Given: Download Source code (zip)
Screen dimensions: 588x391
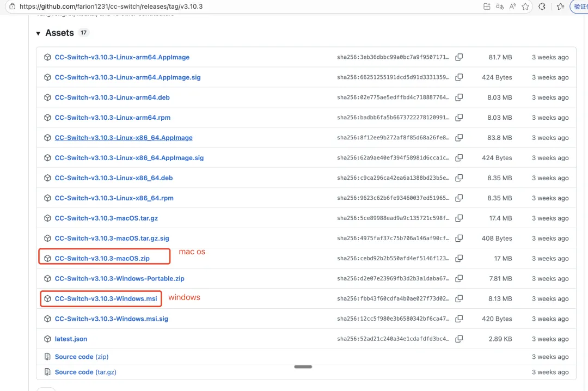Looking at the screenshot, I should point(81,357).
